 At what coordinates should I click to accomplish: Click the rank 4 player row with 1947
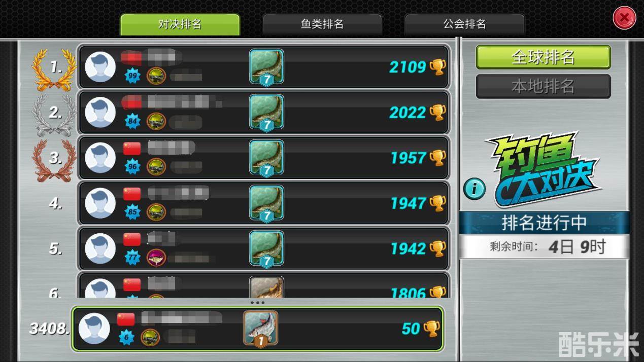[x=263, y=203]
